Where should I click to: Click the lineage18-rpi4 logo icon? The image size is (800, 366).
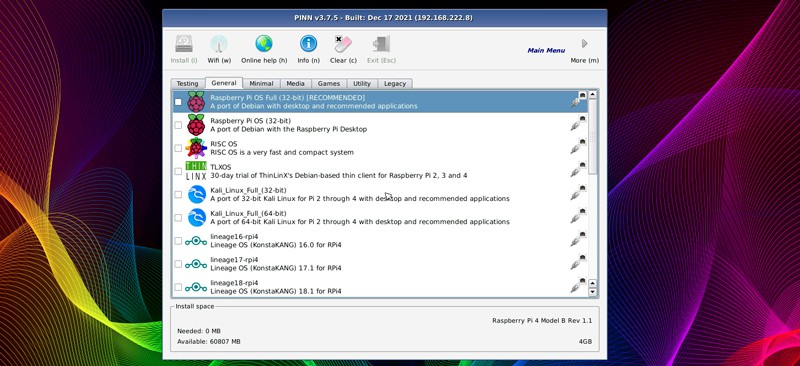click(x=196, y=287)
